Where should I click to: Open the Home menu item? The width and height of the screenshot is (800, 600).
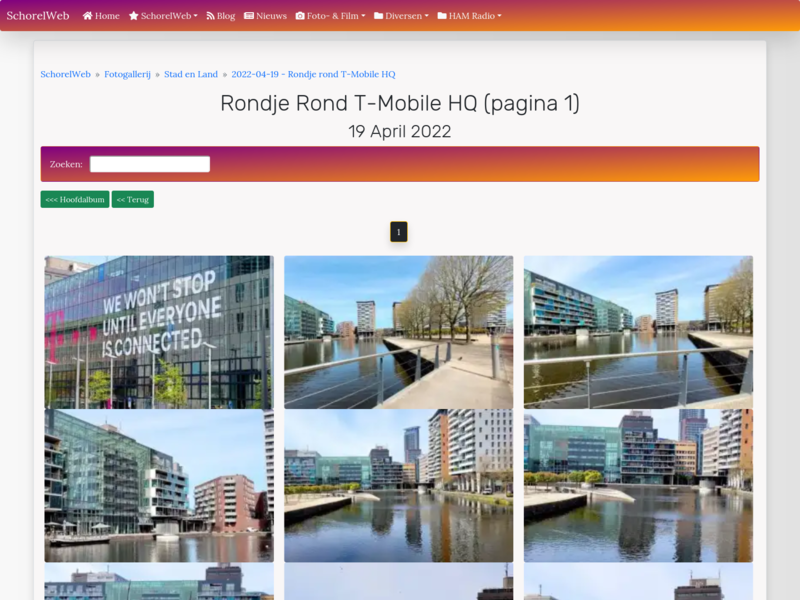101,16
